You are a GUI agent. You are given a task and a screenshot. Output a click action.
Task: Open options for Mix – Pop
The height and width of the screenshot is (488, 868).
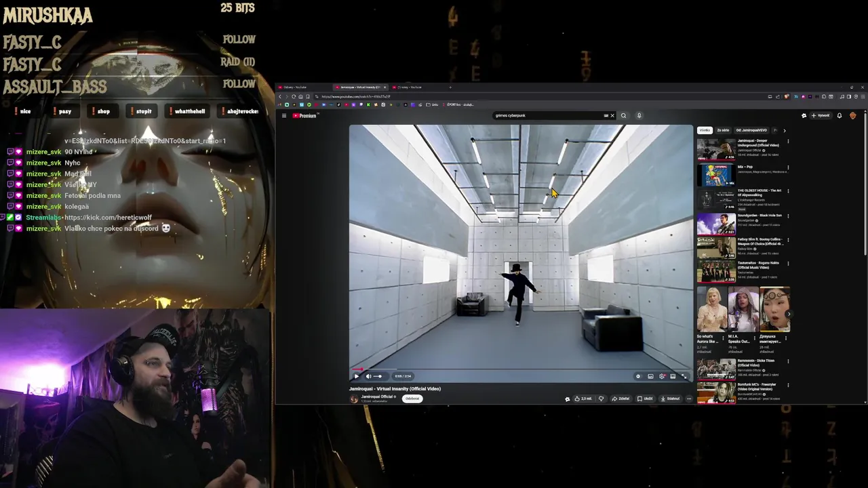coord(788,167)
